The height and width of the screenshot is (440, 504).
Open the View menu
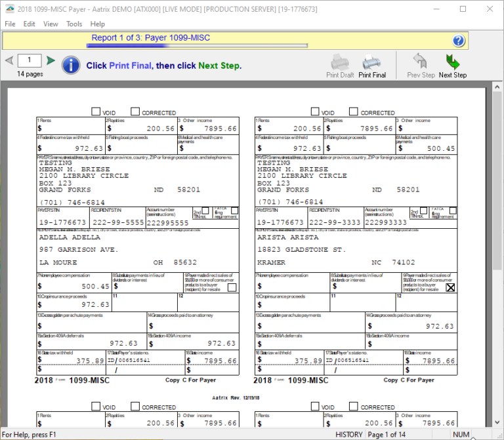(x=51, y=24)
